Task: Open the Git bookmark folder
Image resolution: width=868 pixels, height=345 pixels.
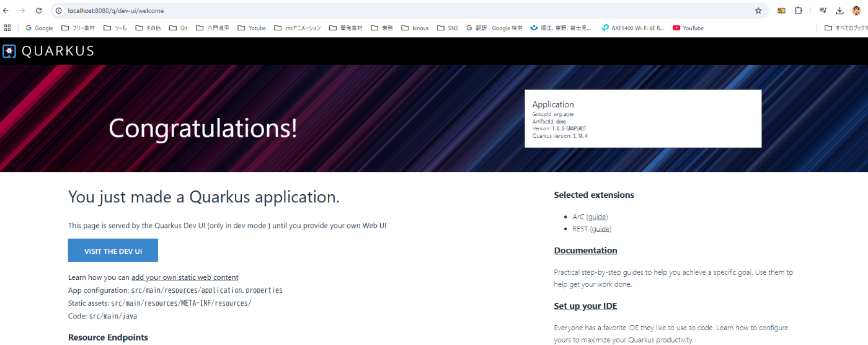Action: tap(179, 28)
